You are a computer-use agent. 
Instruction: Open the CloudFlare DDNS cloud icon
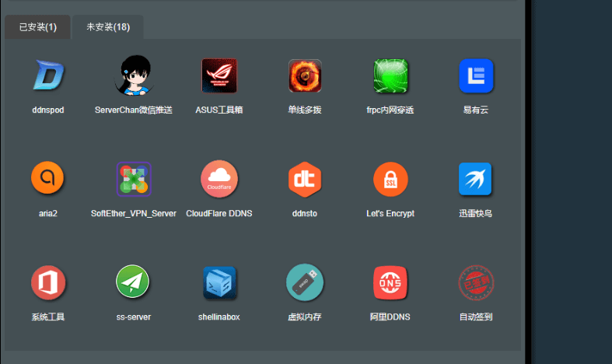pos(219,178)
